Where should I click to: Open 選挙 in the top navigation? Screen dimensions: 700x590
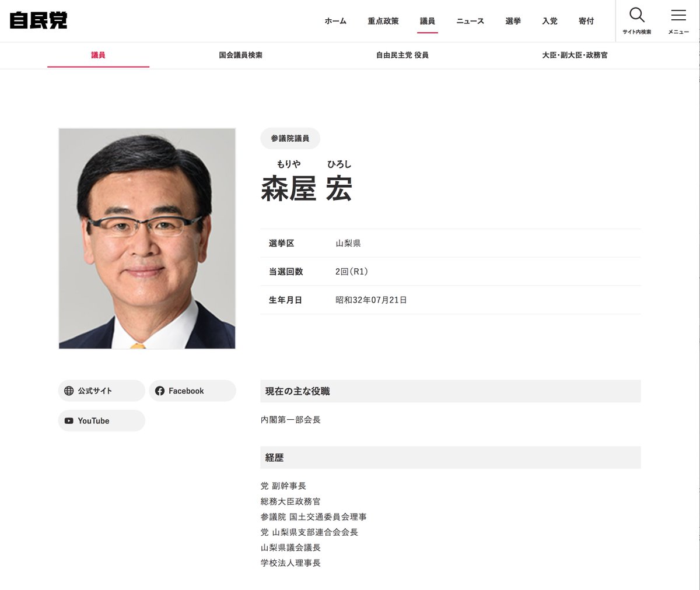pyautogui.click(x=513, y=21)
